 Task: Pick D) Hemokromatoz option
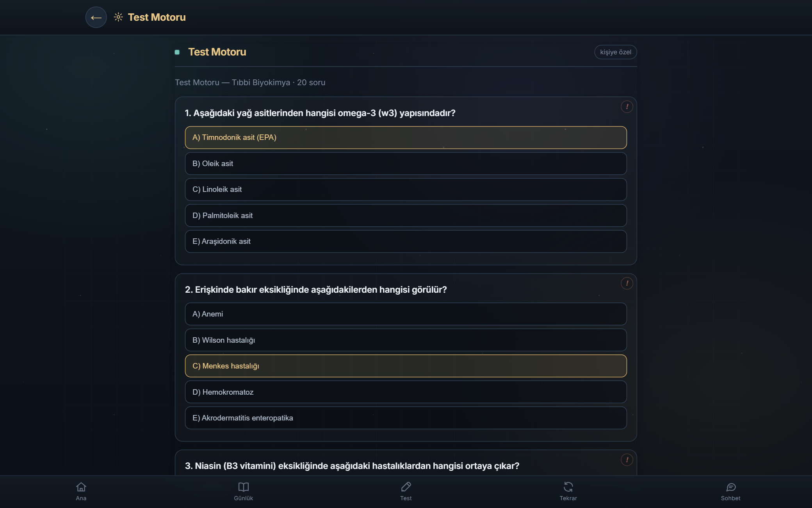tap(406, 392)
